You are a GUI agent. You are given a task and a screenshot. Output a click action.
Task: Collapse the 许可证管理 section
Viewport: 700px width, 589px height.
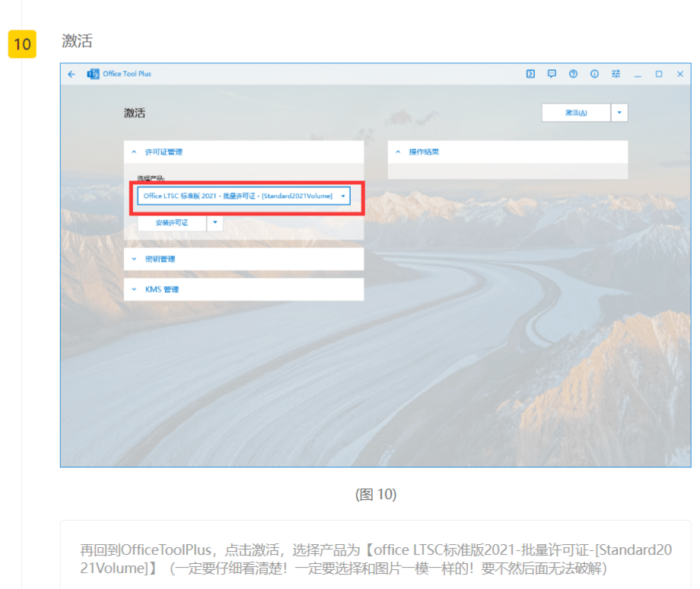coord(243,152)
